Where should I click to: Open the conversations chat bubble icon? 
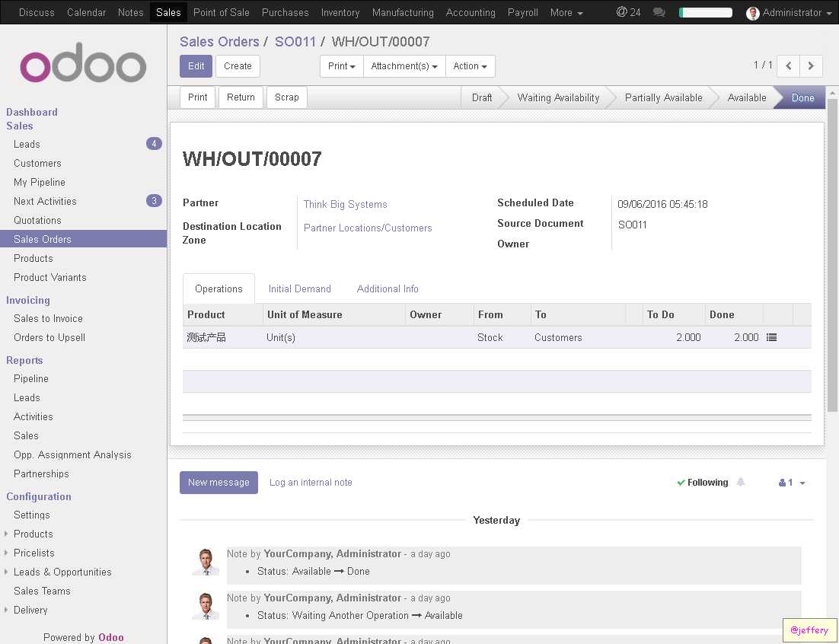[x=659, y=11]
